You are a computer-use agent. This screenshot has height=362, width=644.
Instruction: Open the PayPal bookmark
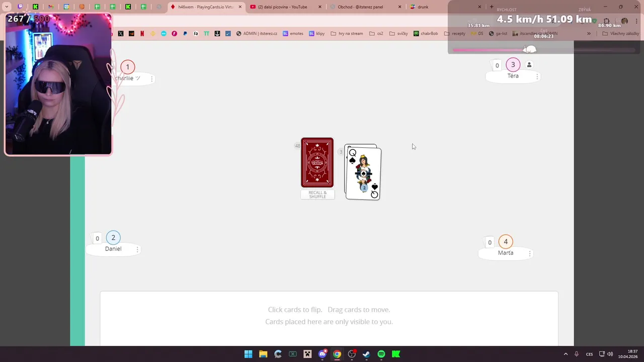[185, 34]
